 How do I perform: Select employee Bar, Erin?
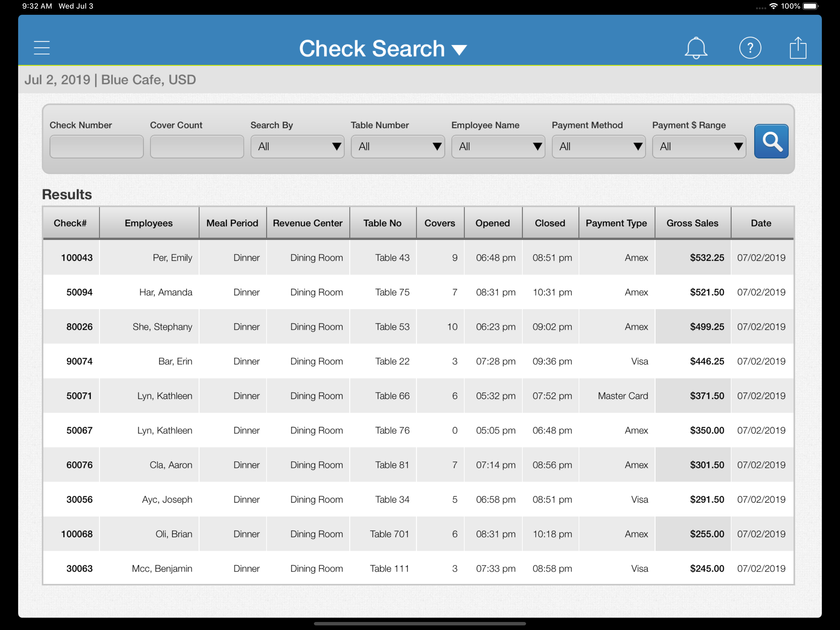tap(175, 361)
